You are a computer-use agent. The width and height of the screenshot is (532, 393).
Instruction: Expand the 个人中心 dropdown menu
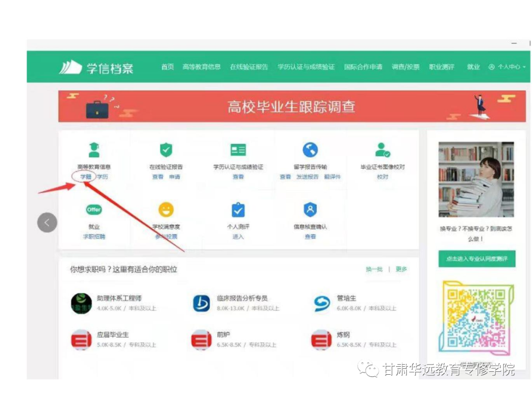pyautogui.click(x=507, y=67)
